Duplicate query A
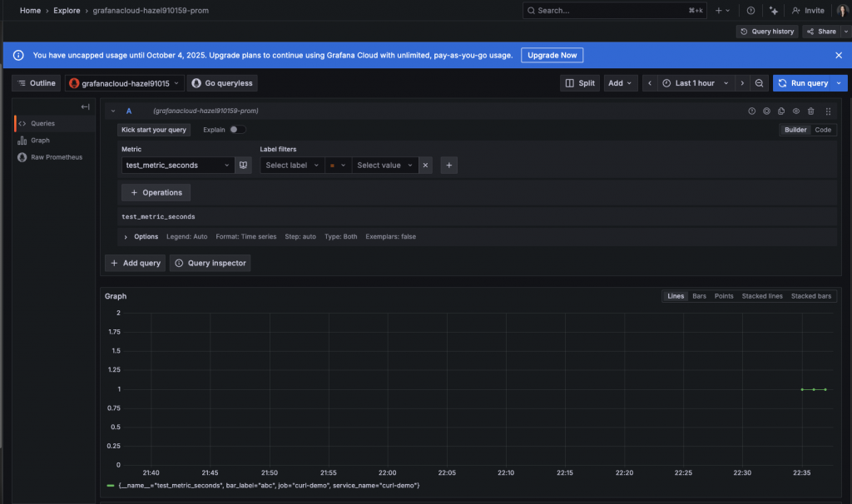Screen dimensions: 852x504 pyautogui.click(x=781, y=111)
